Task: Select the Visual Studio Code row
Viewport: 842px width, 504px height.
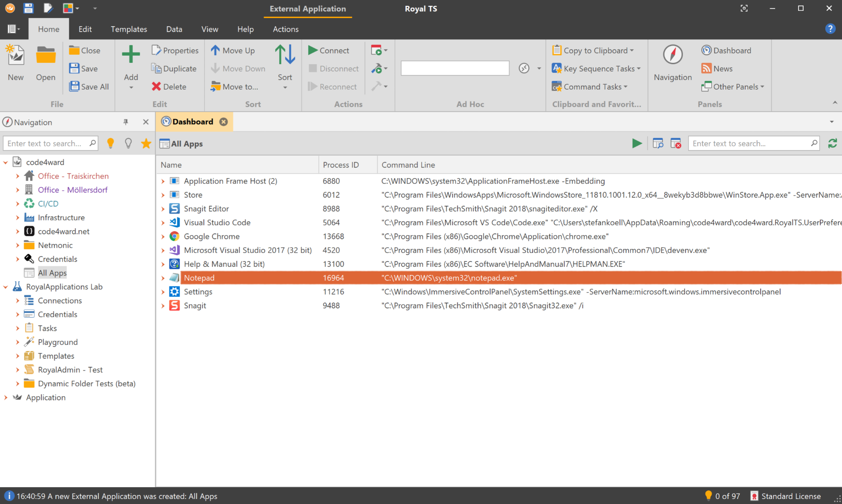Action: (x=499, y=223)
